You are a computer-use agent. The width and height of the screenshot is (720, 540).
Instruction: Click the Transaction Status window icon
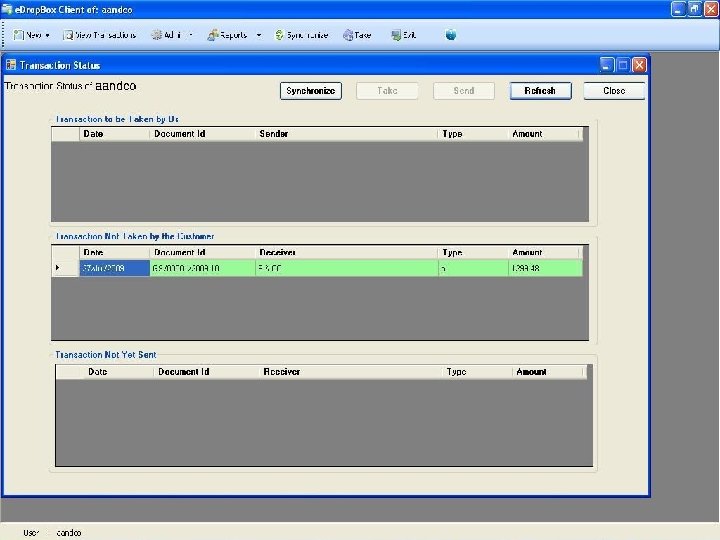[11, 65]
